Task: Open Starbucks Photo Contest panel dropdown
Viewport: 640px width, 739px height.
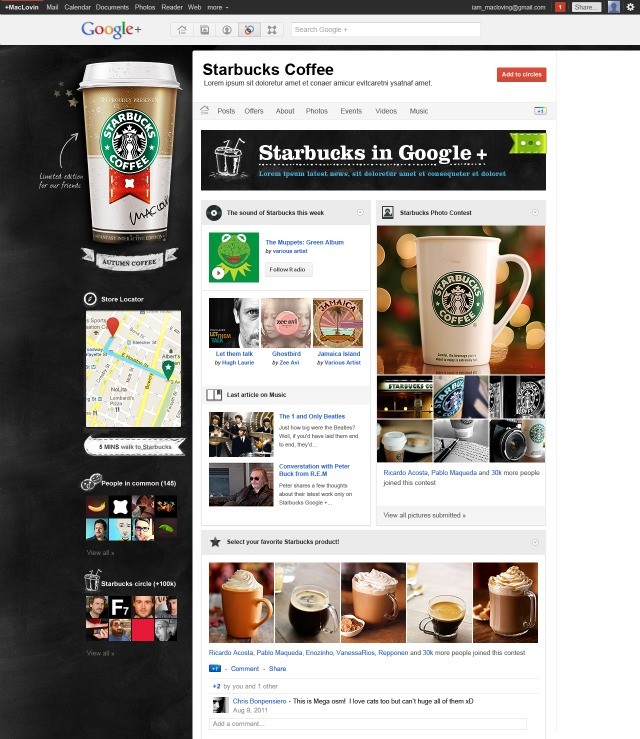Action: [535, 212]
